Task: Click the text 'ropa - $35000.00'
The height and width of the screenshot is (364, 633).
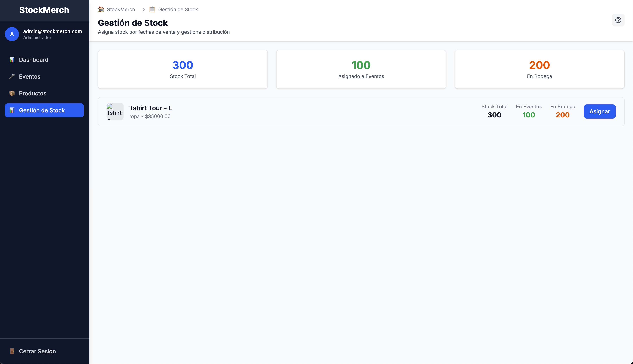Action: point(150,117)
